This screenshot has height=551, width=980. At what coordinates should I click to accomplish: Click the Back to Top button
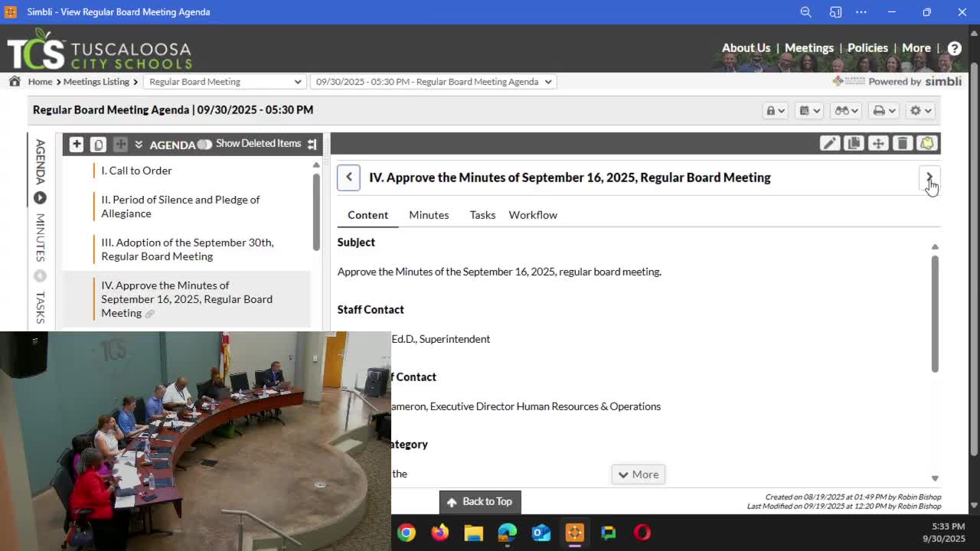pyautogui.click(x=480, y=501)
